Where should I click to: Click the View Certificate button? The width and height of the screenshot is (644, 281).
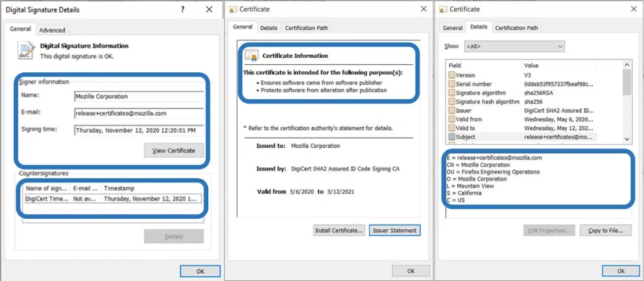174,150
